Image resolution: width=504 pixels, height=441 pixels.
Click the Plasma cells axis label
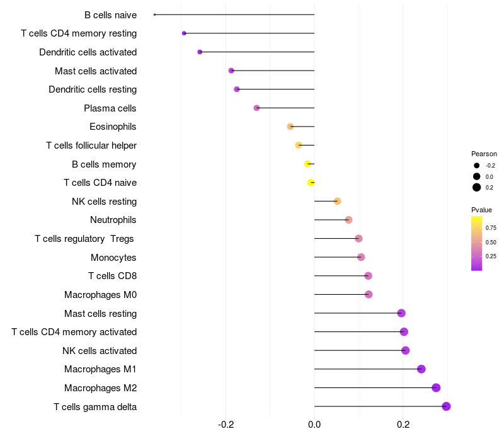pyautogui.click(x=110, y=108)
